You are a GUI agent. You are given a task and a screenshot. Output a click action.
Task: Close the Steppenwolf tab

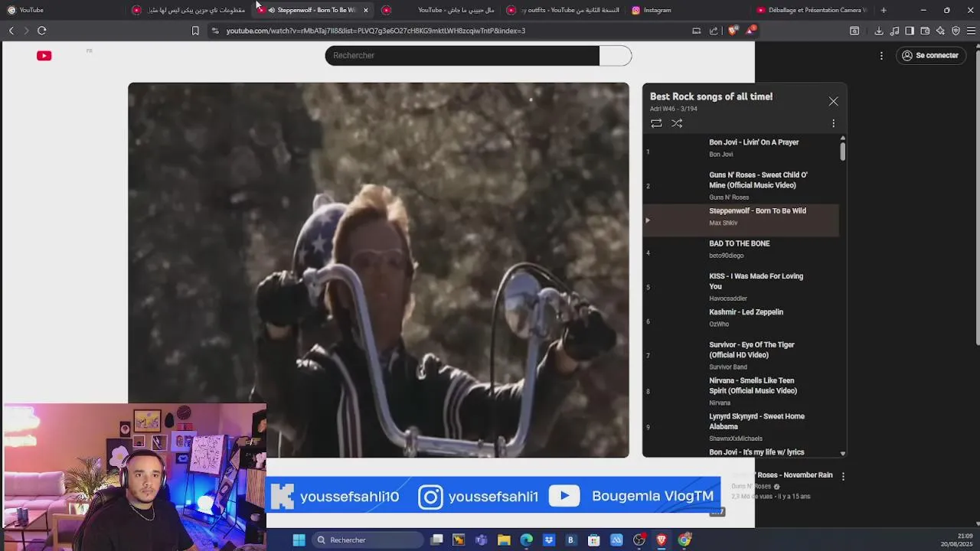[366, 10]
